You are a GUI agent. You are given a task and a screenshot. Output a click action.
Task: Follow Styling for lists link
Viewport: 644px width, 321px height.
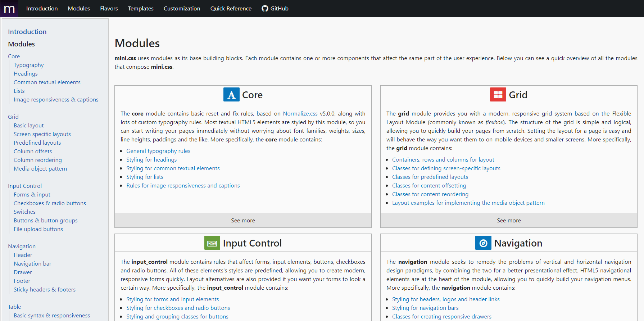pyautogui.click(x=145, y=177)
